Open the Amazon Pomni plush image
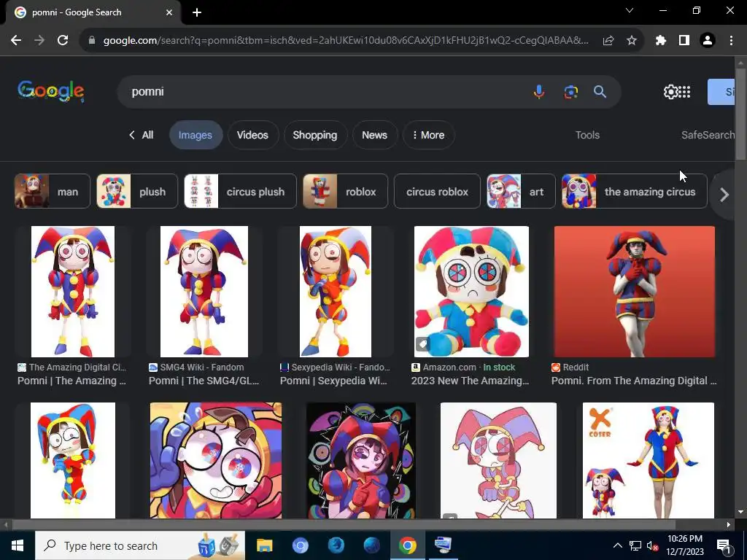747x560 pixels. pos(472,292)
